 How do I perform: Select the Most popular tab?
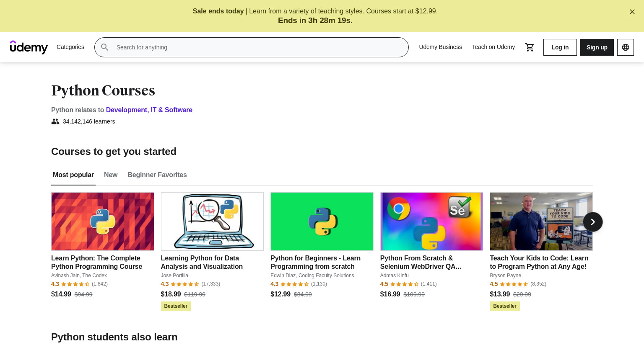pos(73,175)
